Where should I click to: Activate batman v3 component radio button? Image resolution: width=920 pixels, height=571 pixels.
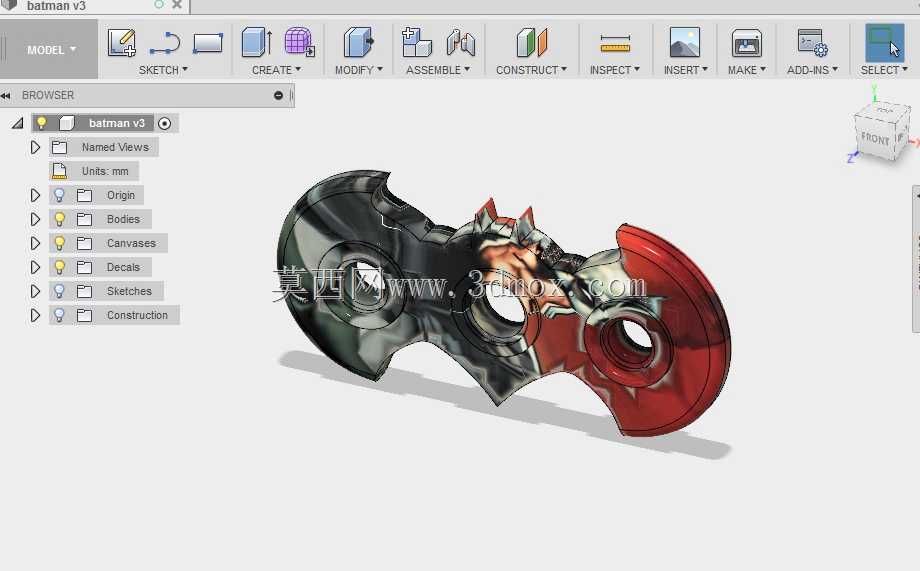click(x=165, y=123)
